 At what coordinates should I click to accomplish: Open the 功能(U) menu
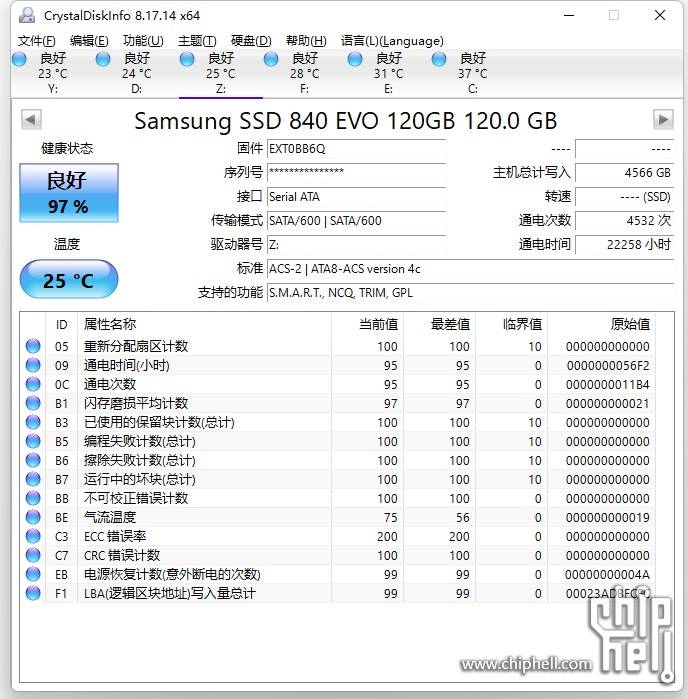pos(143,41)
